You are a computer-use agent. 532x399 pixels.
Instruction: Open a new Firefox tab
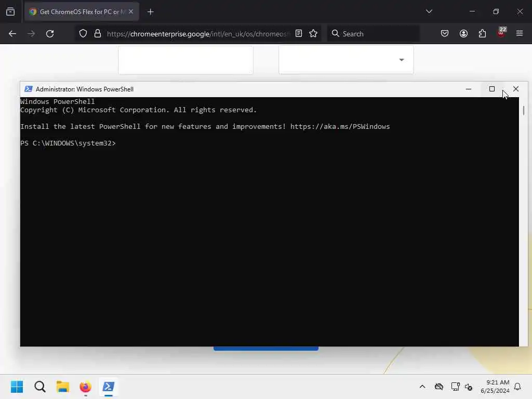[x=151, y=12]
